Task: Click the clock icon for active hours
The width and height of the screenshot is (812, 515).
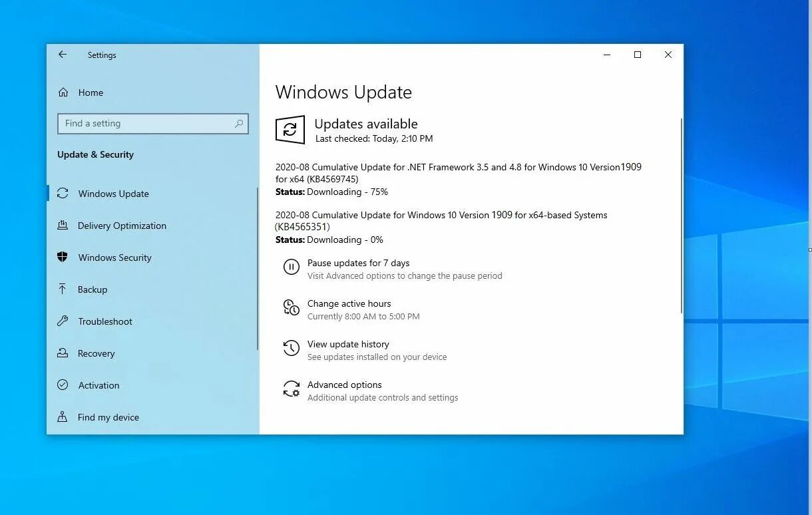Action: (292, 307)
